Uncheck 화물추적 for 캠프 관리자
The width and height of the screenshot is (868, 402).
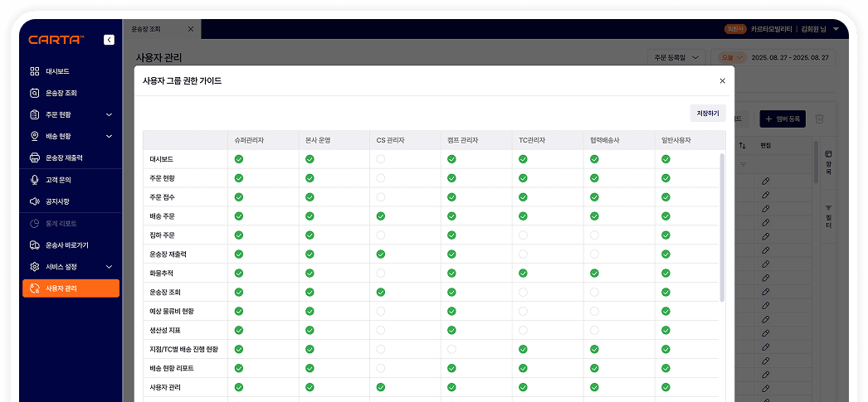pyautogui.click(x=451, y=274)
